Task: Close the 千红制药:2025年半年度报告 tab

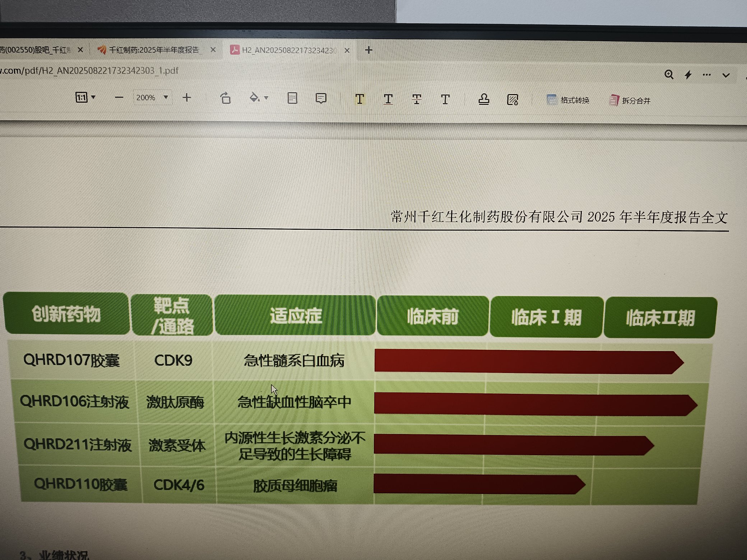Action: [x=213, y=50]
